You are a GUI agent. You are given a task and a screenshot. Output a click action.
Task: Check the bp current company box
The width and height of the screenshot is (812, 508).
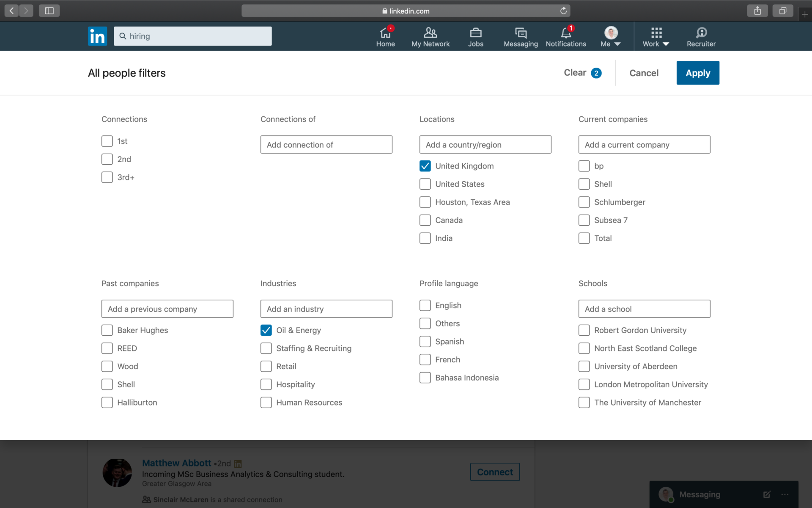[584, 166]
